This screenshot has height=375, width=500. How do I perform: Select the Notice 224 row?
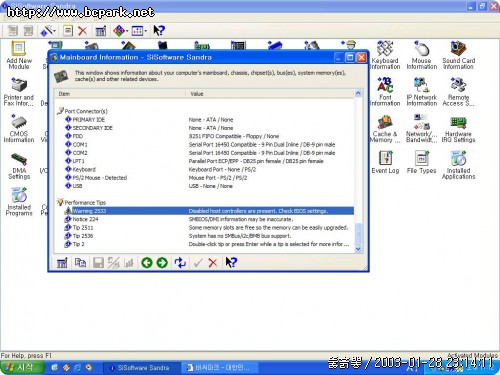tap(204, 219)
